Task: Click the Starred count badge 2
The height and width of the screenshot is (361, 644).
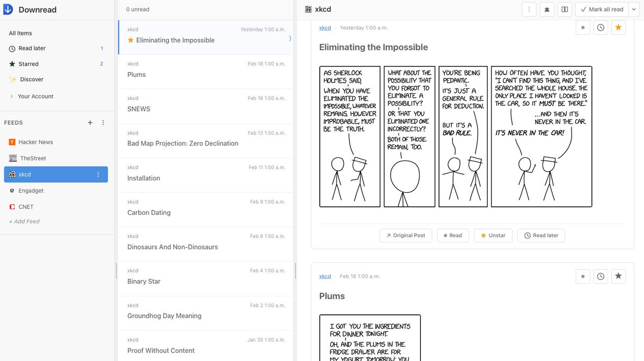Action: click(x=101, y=64)
